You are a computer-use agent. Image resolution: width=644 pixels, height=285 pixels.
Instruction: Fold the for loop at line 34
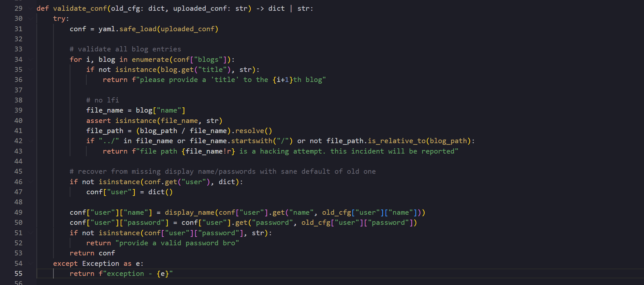(x=30, y=60)
